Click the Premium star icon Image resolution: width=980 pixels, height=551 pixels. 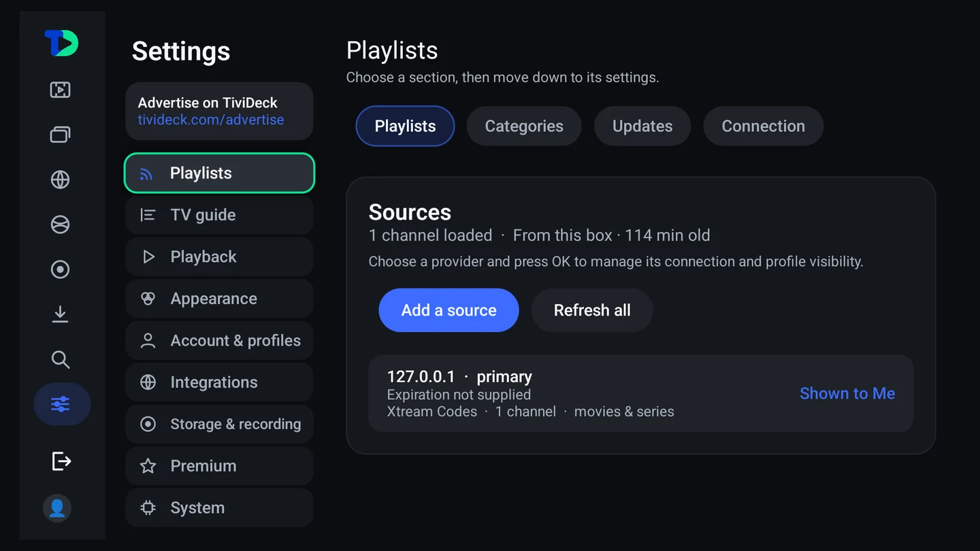point(148,466)
